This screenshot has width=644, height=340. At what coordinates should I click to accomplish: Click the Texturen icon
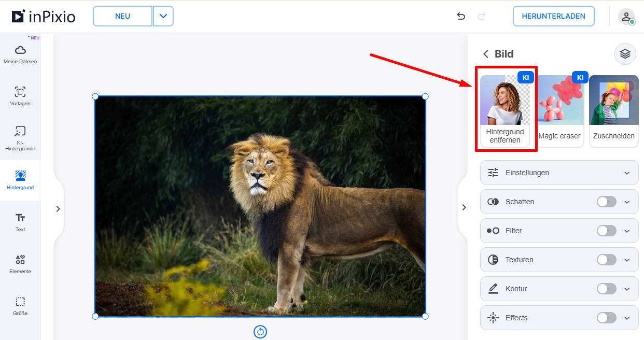tap(493, 260)
